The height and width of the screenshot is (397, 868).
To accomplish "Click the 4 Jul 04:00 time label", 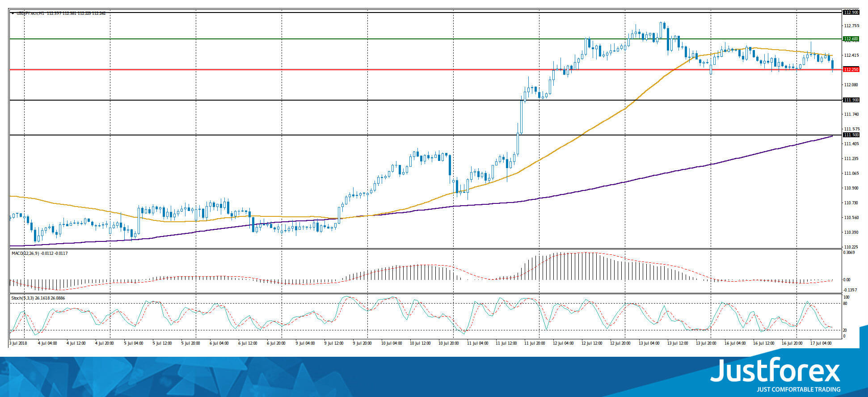I will pyautogui.click(x=47, y=343).
